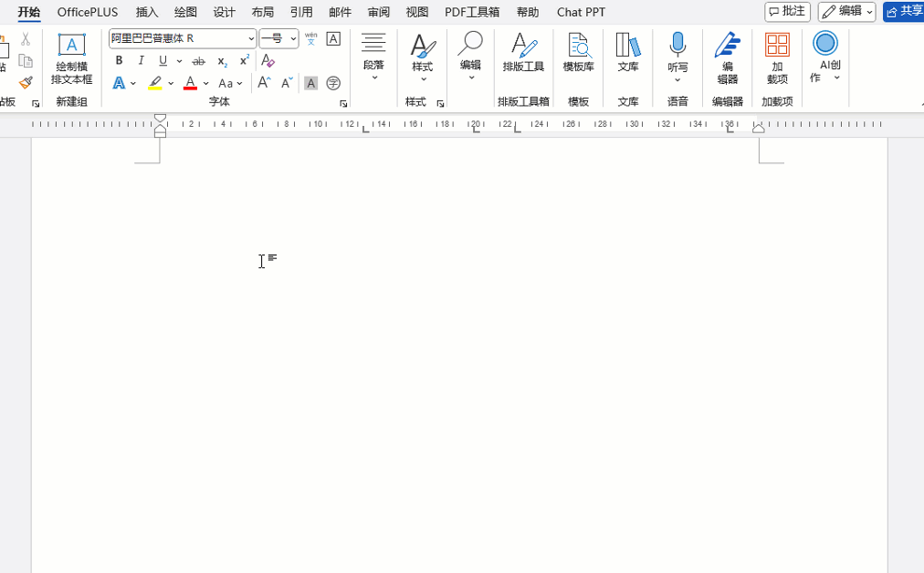Click the 共享 Share button
This screenshot has width=924, height=573.
[903, 12]
